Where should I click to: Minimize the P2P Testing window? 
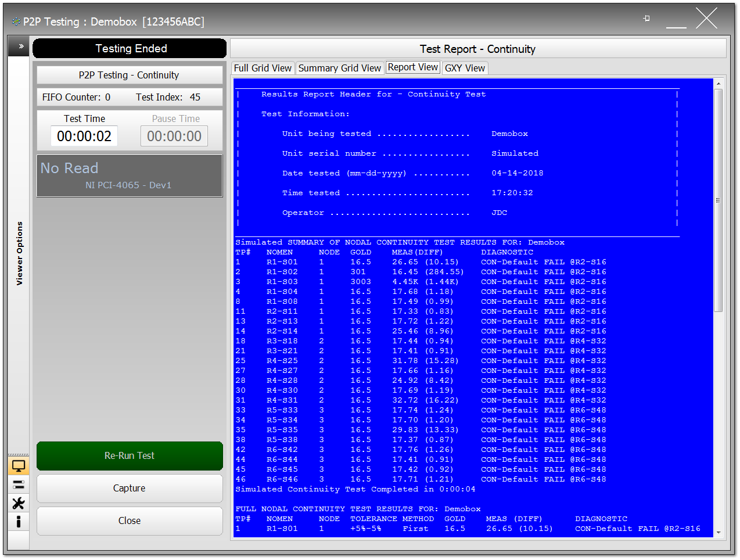coord(676,20)
